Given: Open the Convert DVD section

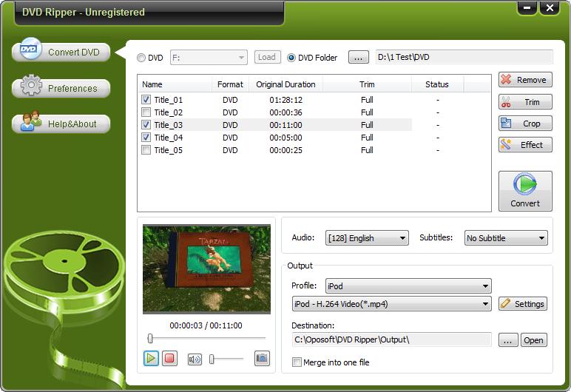Looking at the screenshot, I should coord(61,52).
